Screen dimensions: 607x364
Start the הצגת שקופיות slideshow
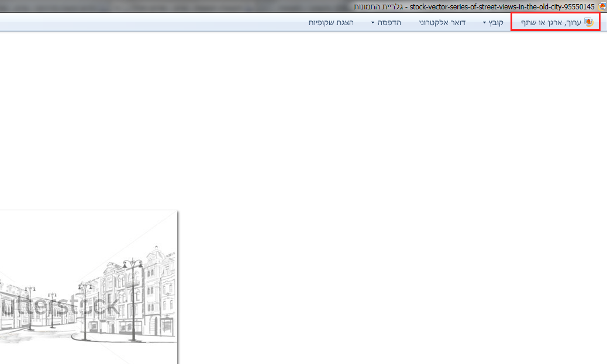coord(331,22)
